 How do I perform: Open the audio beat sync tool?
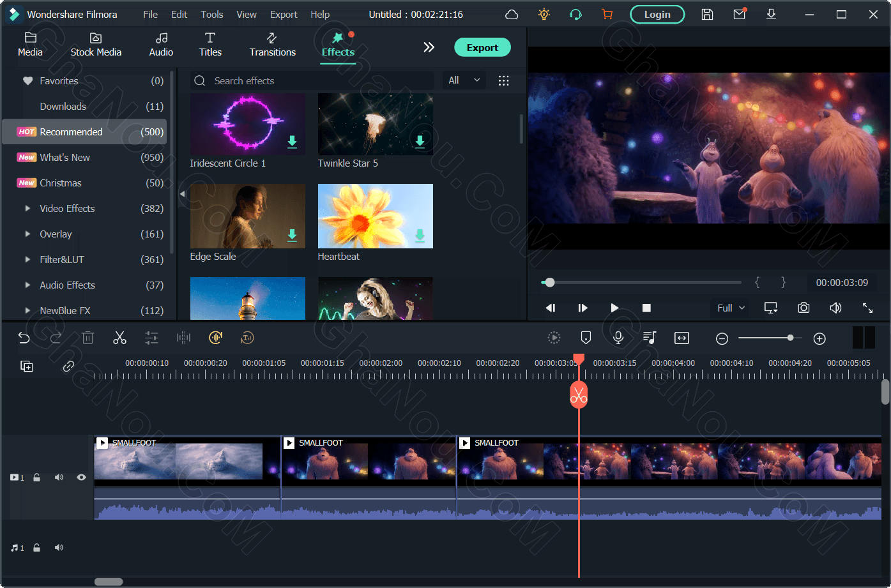[x=215, y=338]
